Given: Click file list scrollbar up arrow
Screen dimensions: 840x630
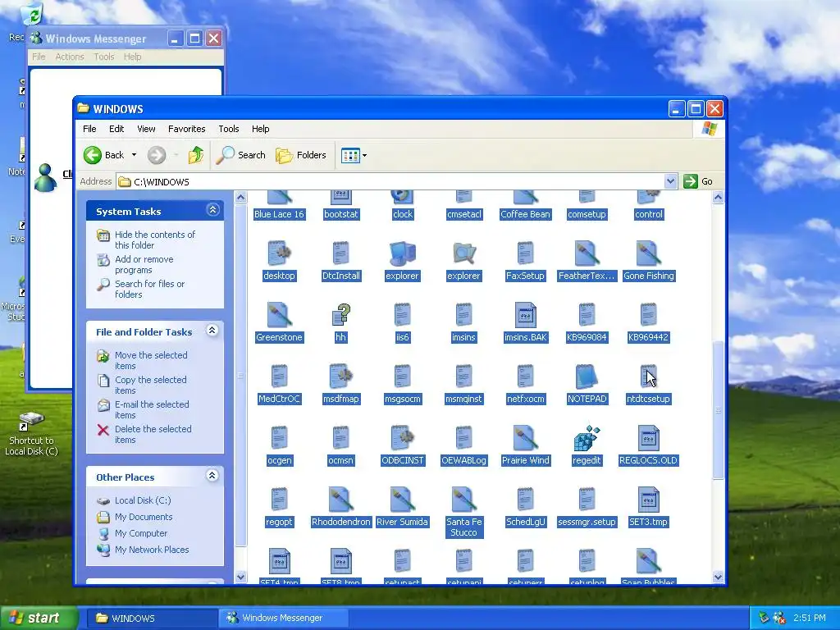Looking at the screenshot, I should tap(718, 198).
